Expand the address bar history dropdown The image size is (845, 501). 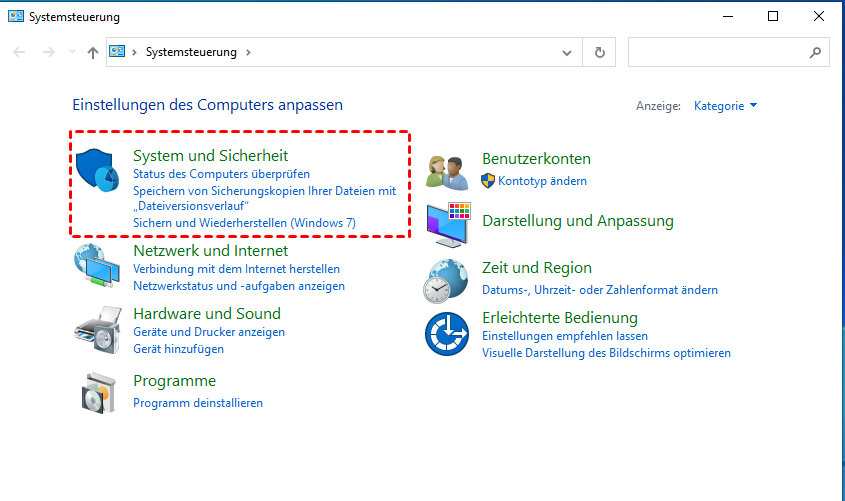pos(571,52)
